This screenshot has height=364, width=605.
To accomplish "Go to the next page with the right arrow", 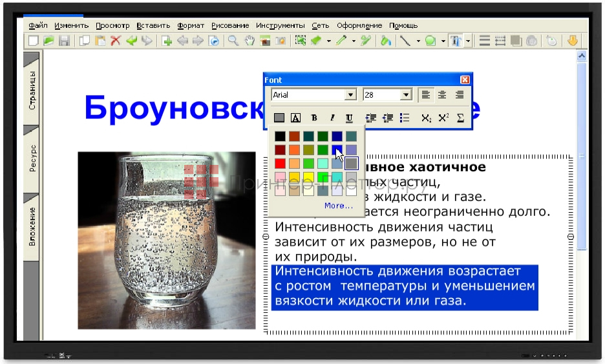I will click(198, 41).
